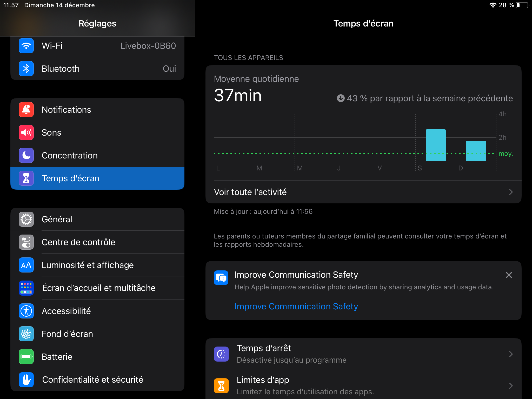Tap the Batterie green icon
Image resolution: width=532 pixels, height=399 pixels.
[26, 357]
